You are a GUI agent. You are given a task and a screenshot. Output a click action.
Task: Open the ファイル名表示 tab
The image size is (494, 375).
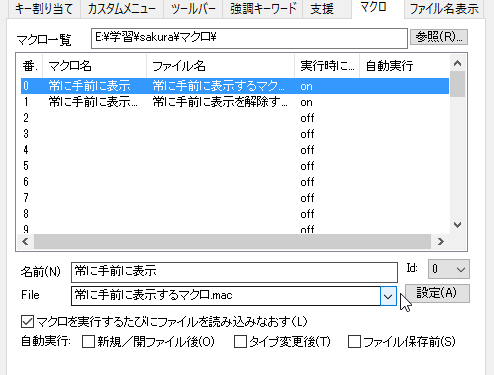tap(444, 9)
